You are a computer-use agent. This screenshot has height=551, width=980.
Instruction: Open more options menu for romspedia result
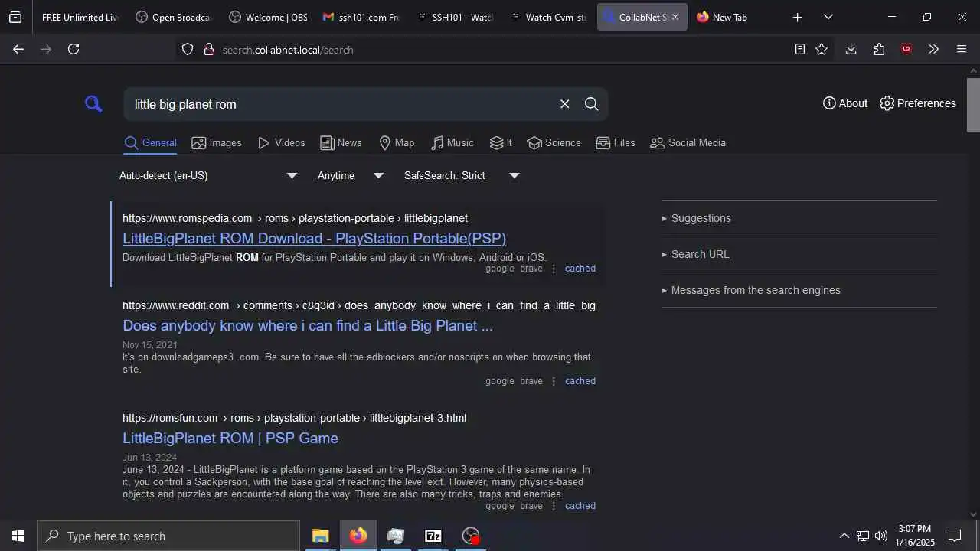[554, 269]
